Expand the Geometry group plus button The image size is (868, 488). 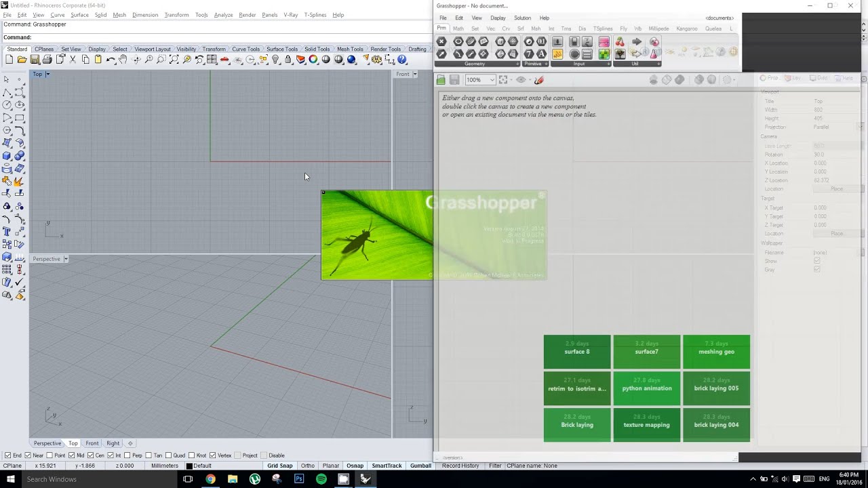tap(517, 64)
